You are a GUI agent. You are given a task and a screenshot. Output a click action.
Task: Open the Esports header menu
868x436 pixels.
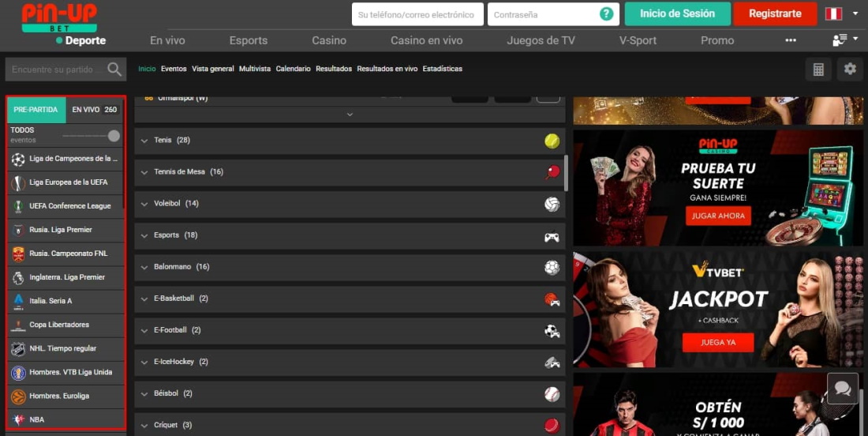249,40
